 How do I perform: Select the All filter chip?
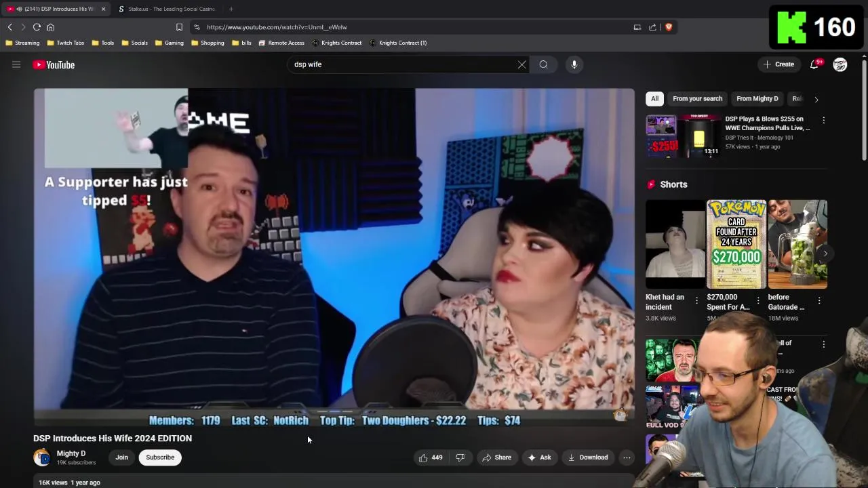(x=654, y=99)
